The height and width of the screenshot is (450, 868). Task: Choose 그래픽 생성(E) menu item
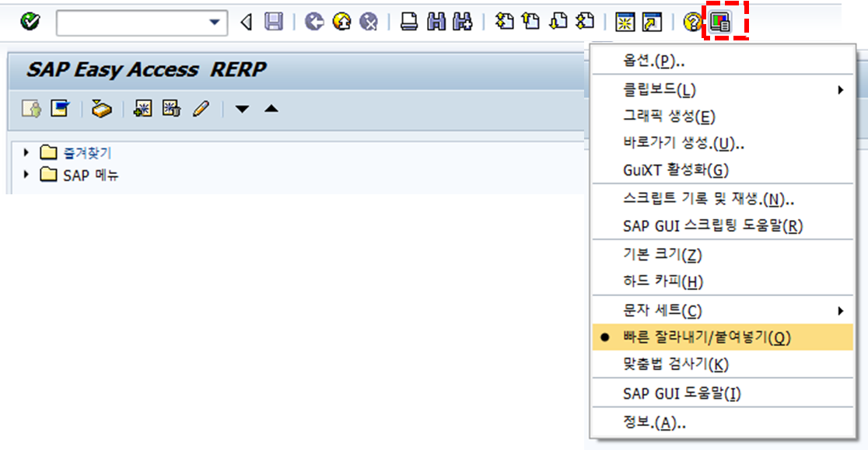point(723,117)
